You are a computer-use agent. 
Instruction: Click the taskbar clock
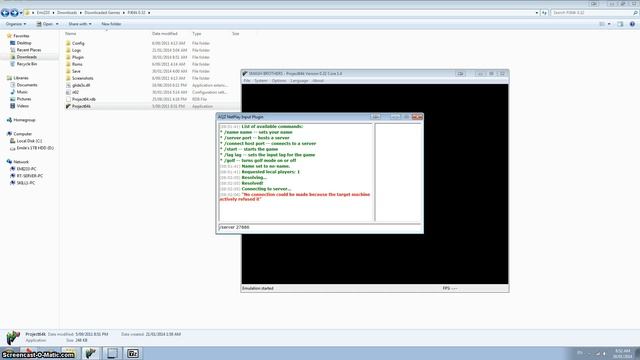point(622,353)
